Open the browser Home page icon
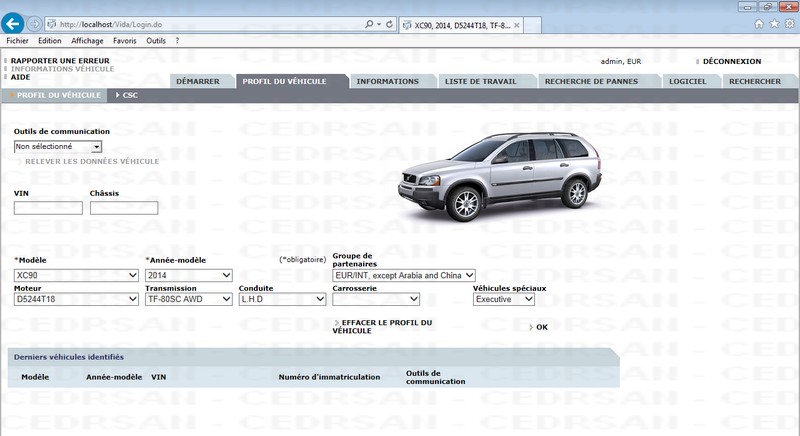This screenshot has width=800, height=436. (759, 23)
